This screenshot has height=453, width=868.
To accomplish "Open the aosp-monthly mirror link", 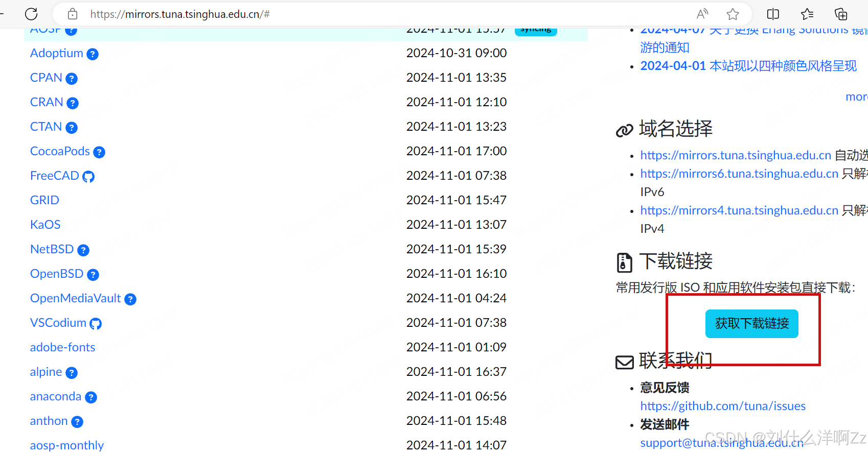I will (x=67, y=445).
